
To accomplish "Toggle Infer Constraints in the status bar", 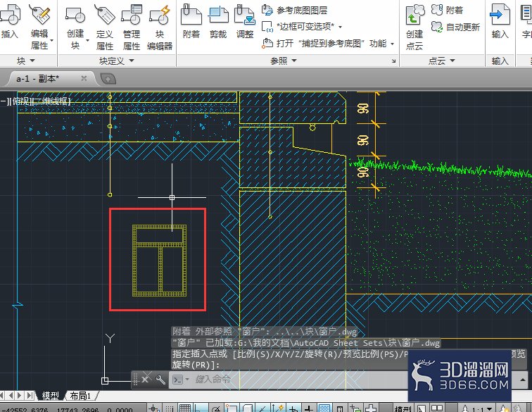I will (x=154, y=408).
